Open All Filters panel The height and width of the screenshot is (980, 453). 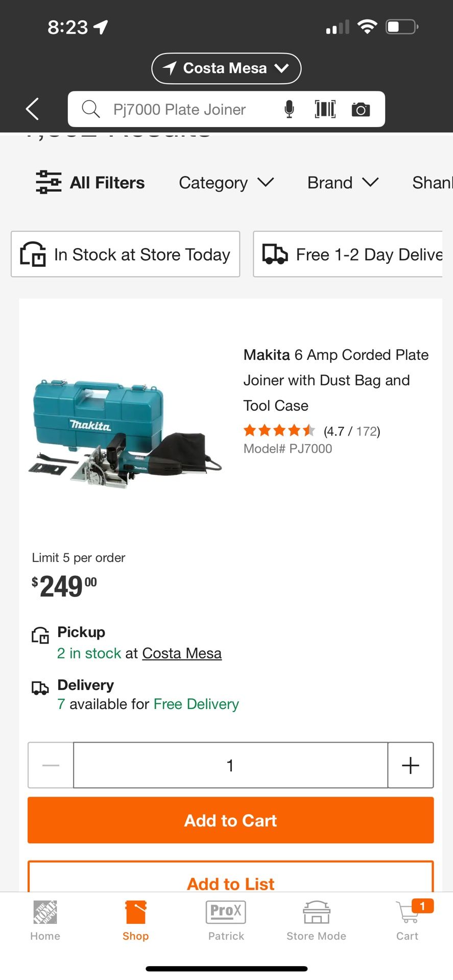pyautogui.click(x=90, y=183)
